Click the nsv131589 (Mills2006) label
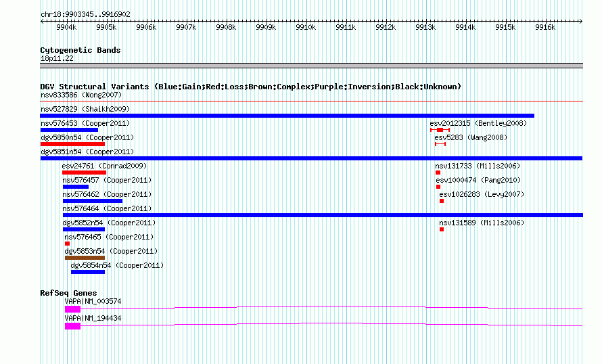The width and height of the screenshot is (602, 364). click(482, 223)
